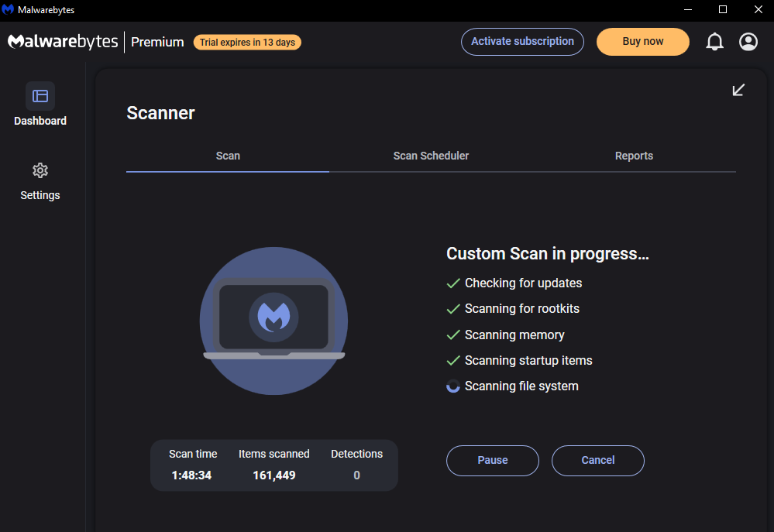This screenshot has width=774, height=532.
Task: Click the Premium label in header
Action: [x=157, y=43]
